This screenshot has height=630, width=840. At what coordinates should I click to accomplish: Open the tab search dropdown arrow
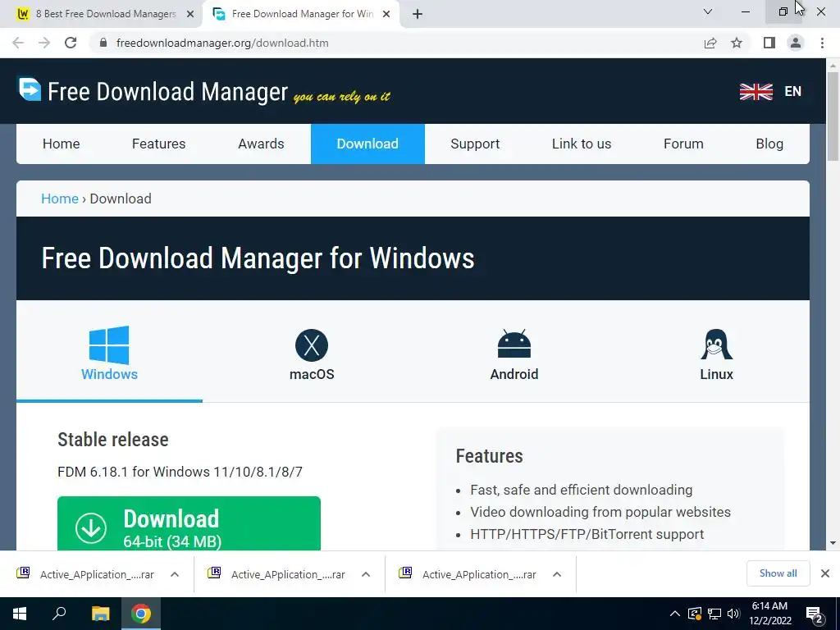(708, 11)
